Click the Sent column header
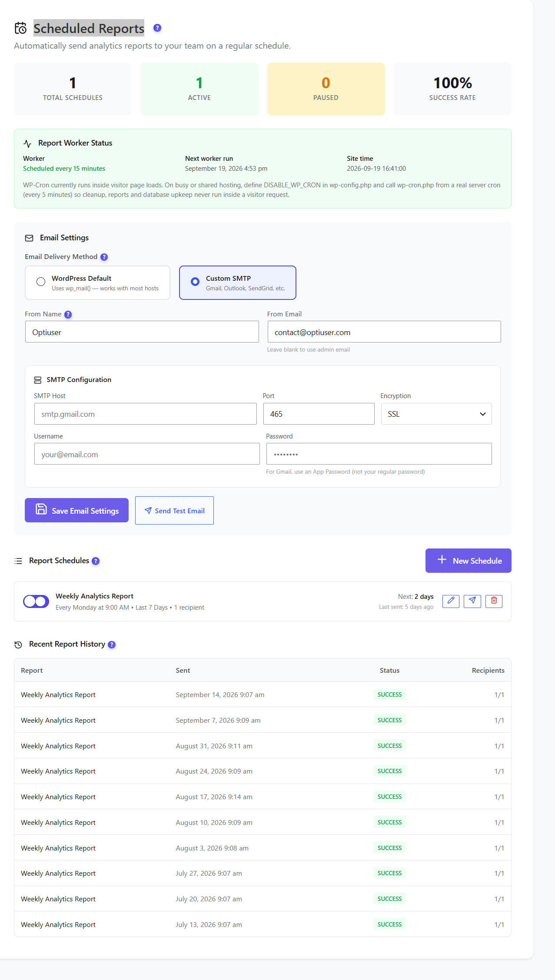Viewport: 555px width, 980px height. click(x=183, y=670)
